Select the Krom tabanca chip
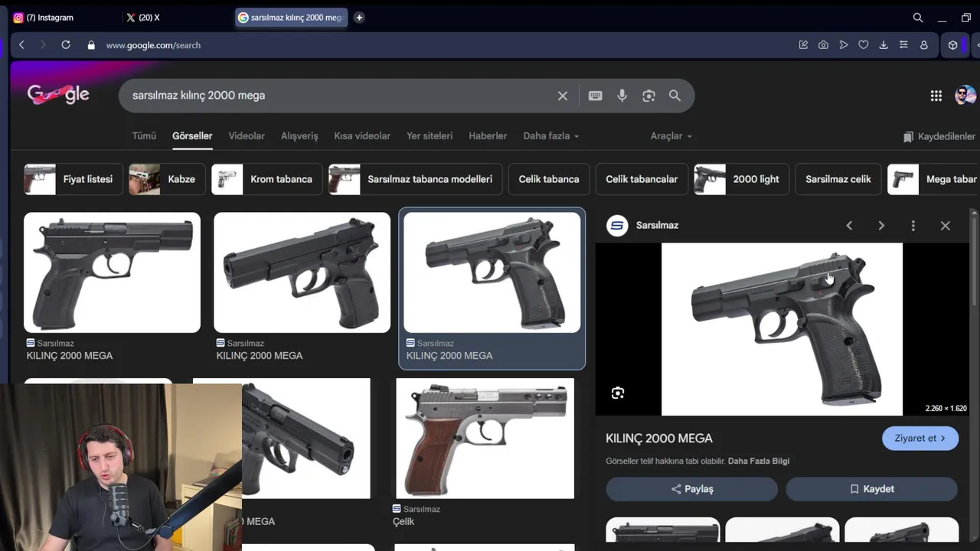Viewport: 980px width, 551px height. [266, 179]
